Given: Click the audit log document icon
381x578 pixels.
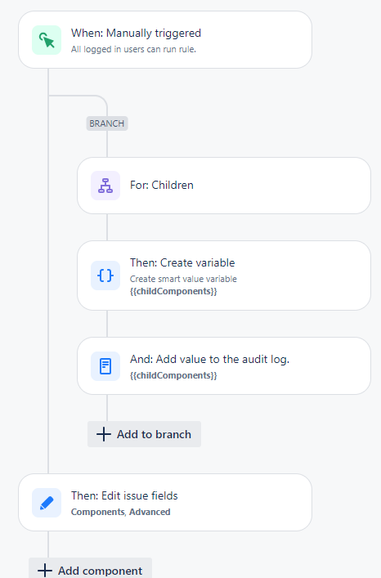Looking at the screenshot, I should click(x=105, y=366).
